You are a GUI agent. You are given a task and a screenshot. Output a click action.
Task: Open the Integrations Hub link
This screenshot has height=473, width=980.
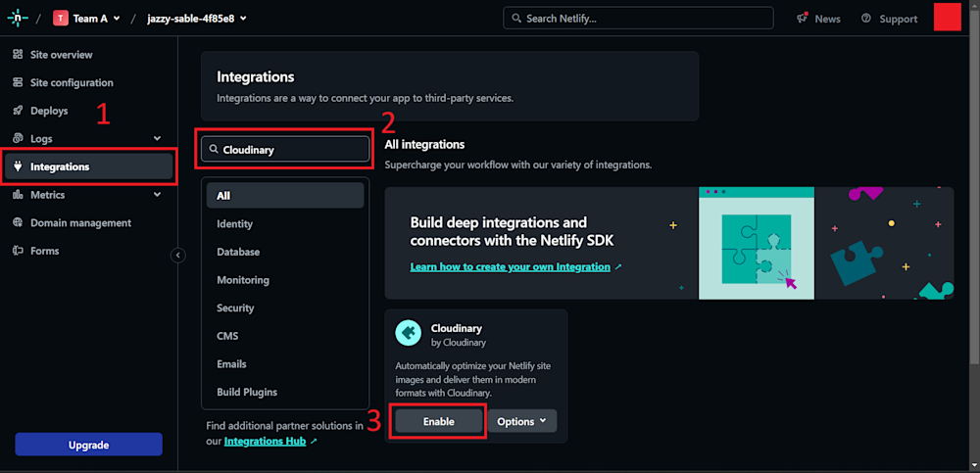coord(266,442)
